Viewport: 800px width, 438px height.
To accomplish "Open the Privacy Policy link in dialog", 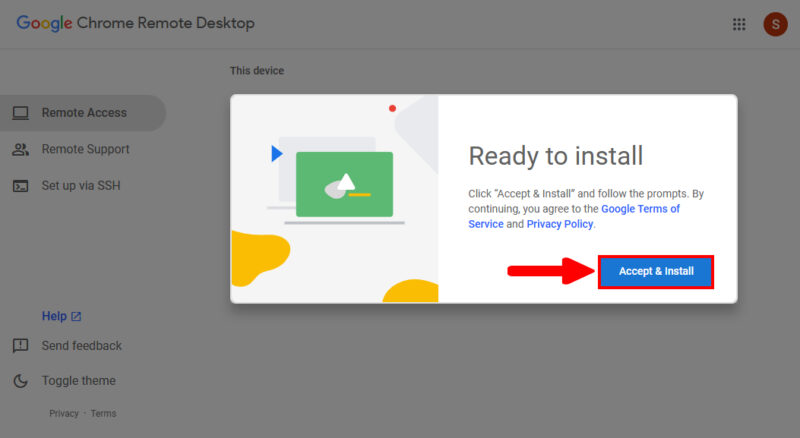I will tap(560, 224).
